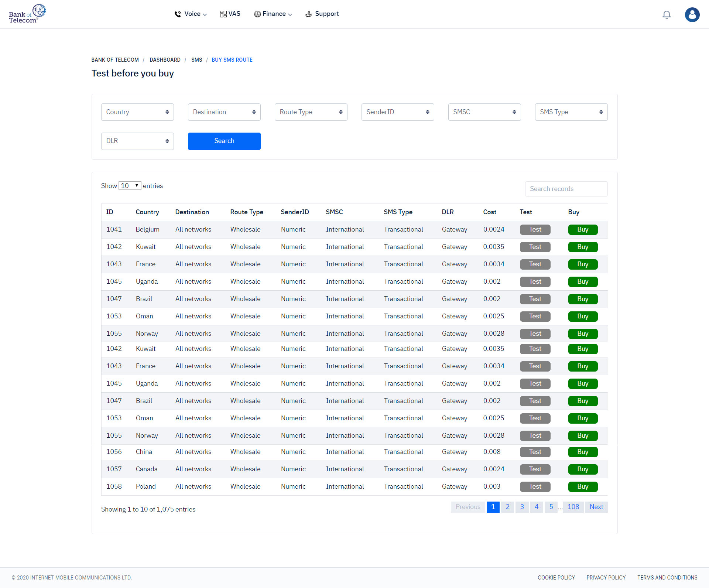Viewport: 709px width, 588px height.
Task: Buy the Poland route 1058
Action: [583, 486]
